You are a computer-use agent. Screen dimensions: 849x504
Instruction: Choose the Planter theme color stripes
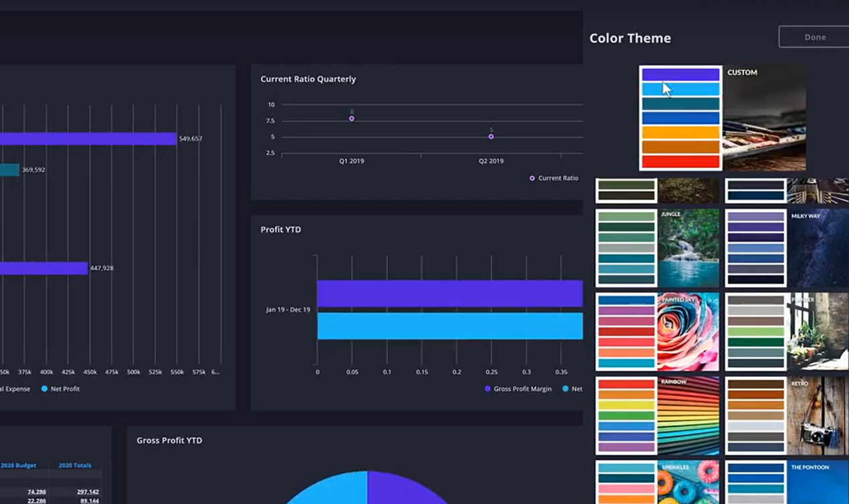click(755, 331)
